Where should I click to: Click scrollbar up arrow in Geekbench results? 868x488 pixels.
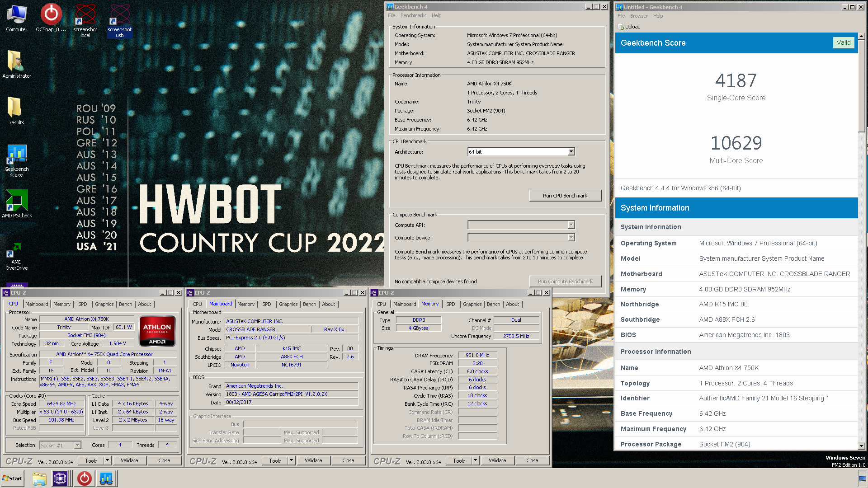click(x=862, y=36)
